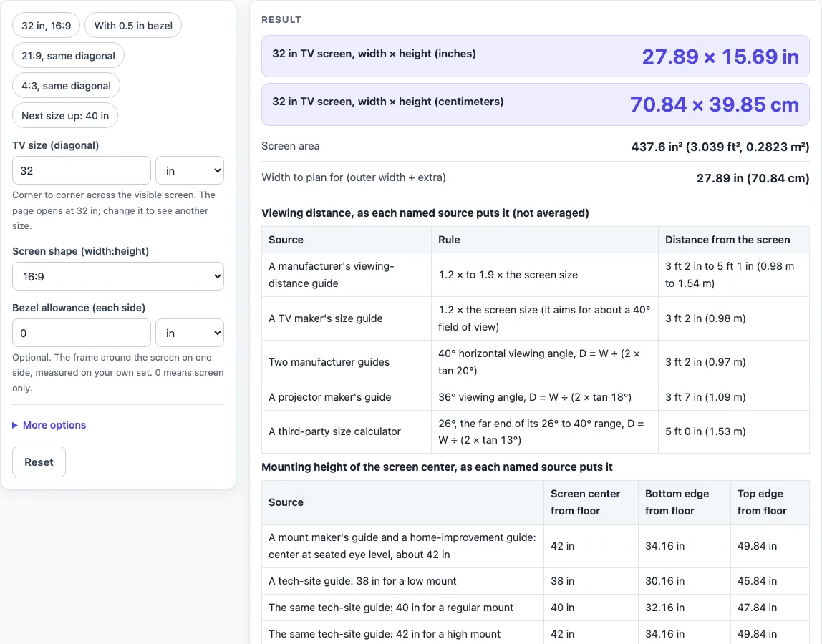Click the "40 in" screen center cell

(x=591, y=608)
